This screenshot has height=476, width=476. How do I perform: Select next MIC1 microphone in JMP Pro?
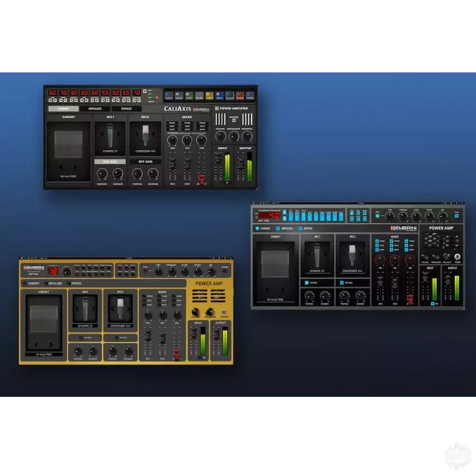93,308
